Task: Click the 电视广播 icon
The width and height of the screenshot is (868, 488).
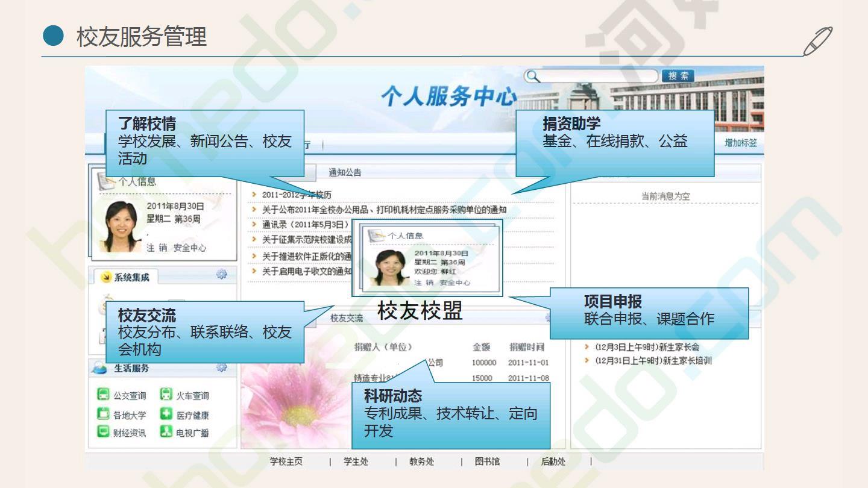Action: 166,431
